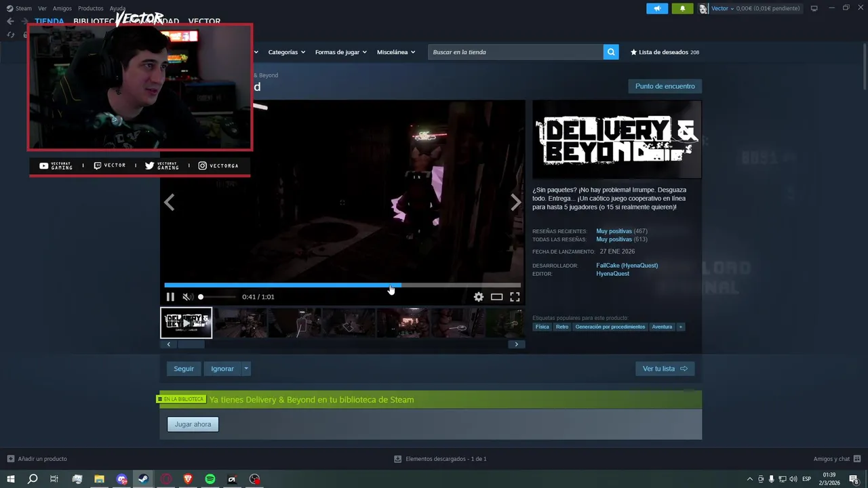The image size is (868, 488).
Task: Open trailer settings gear icon
Action: tap(479, 297)
